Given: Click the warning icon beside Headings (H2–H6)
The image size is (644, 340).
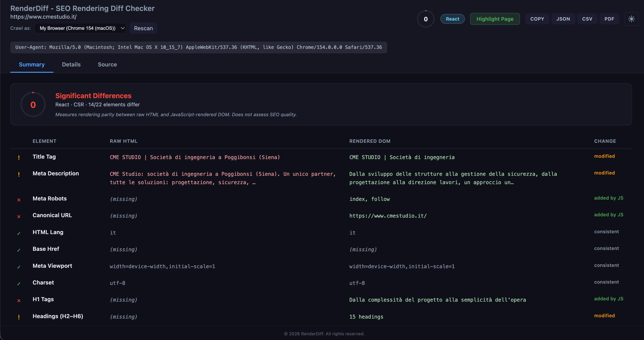Looking at the screenshot, I should pyautogui.click(x=19, y=317).
